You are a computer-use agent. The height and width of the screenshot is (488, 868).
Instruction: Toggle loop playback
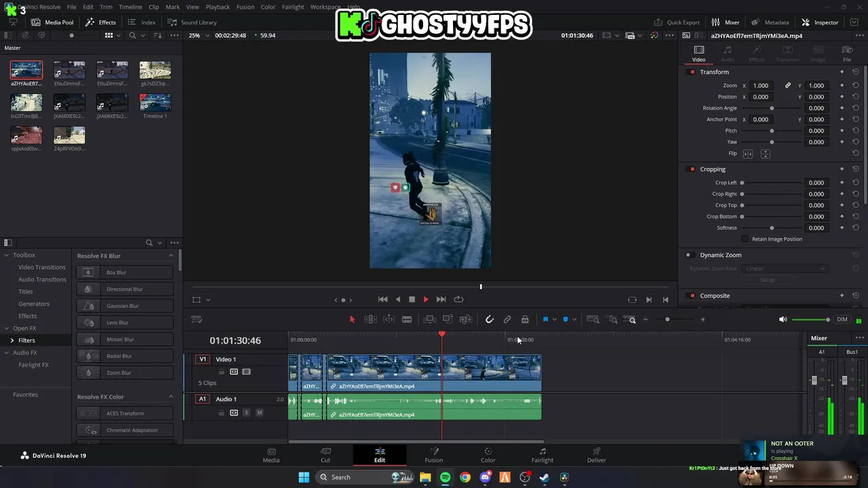458,300
